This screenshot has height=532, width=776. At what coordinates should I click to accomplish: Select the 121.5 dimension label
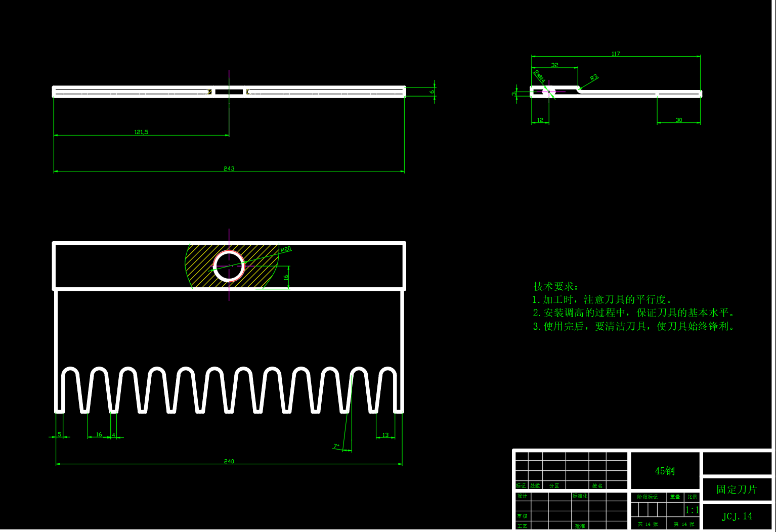click(x=141, y=132)
